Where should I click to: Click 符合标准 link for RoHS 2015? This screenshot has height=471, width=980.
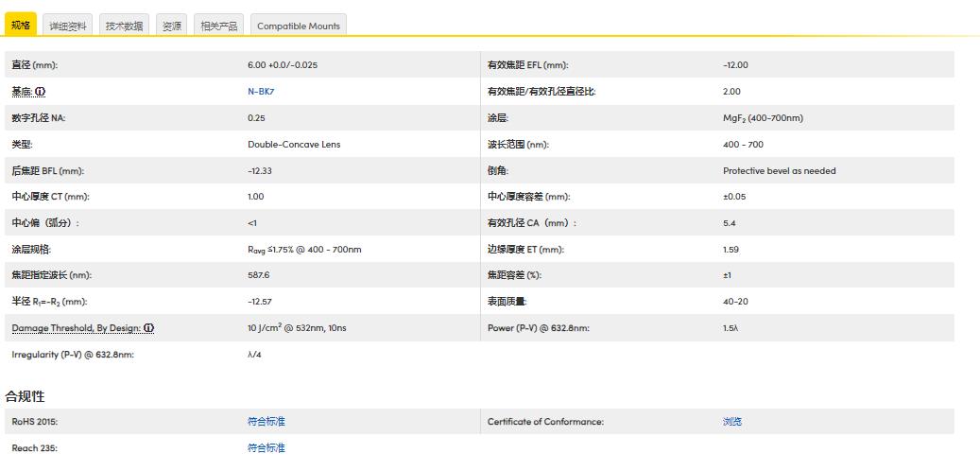point(266,422)
